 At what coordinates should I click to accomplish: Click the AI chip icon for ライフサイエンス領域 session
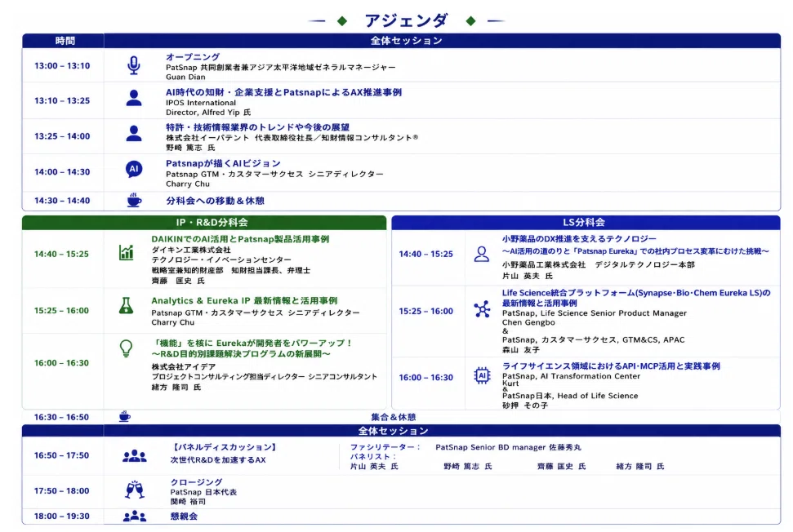482,375
